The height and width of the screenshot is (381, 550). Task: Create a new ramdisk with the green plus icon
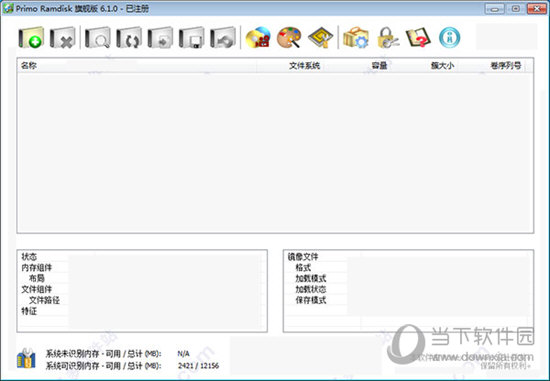click(31, 38)
